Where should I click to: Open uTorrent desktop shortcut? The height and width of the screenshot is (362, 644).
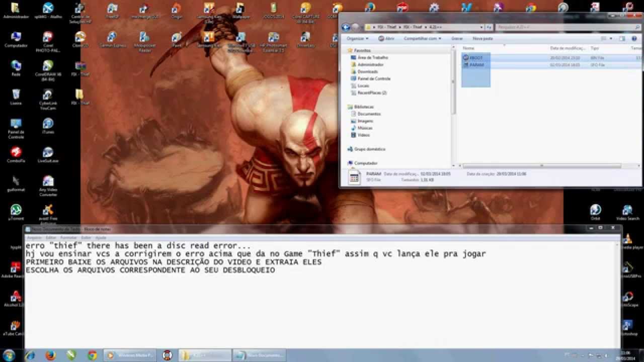tap(16, 212)
